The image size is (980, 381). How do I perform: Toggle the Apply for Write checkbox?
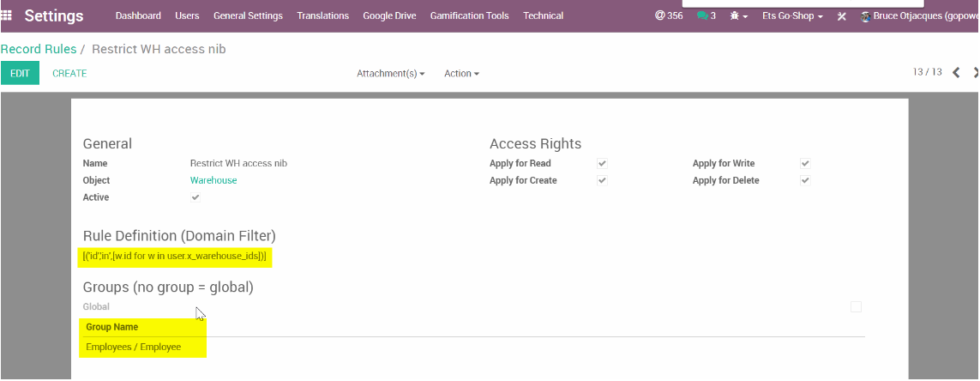[x=804, y=163]
